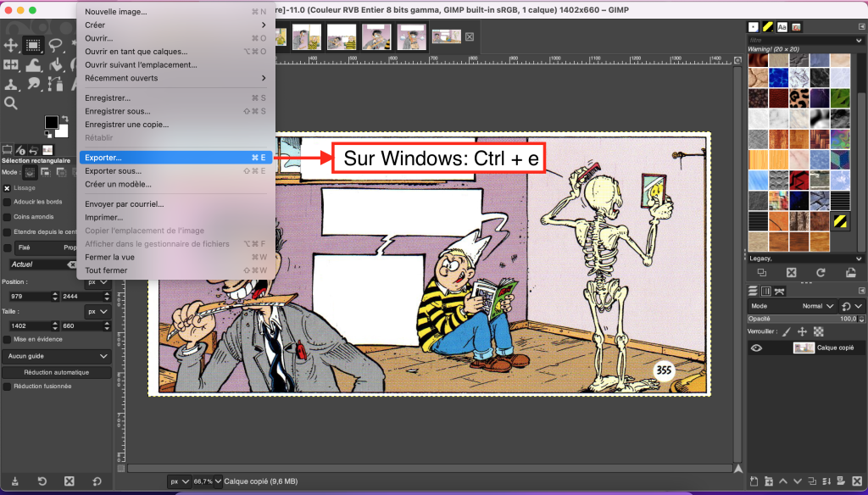Refresh patterns with the reload icon
This screenshot has width=868, height=495.
821,272
